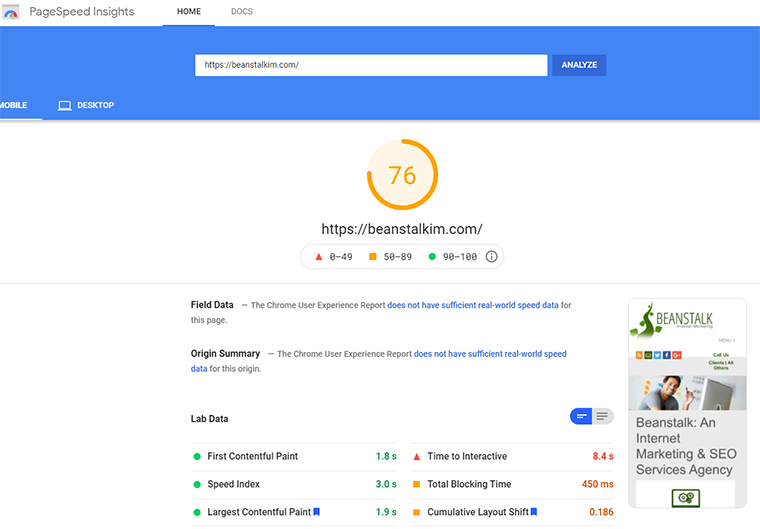The image size is (760, 529).
Task: Open the DOCS tab
Action: [x=242, y=12]
